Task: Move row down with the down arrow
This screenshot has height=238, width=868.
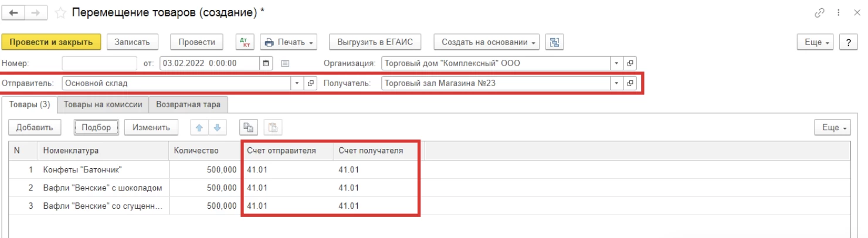Action: [x=216, y=127]
